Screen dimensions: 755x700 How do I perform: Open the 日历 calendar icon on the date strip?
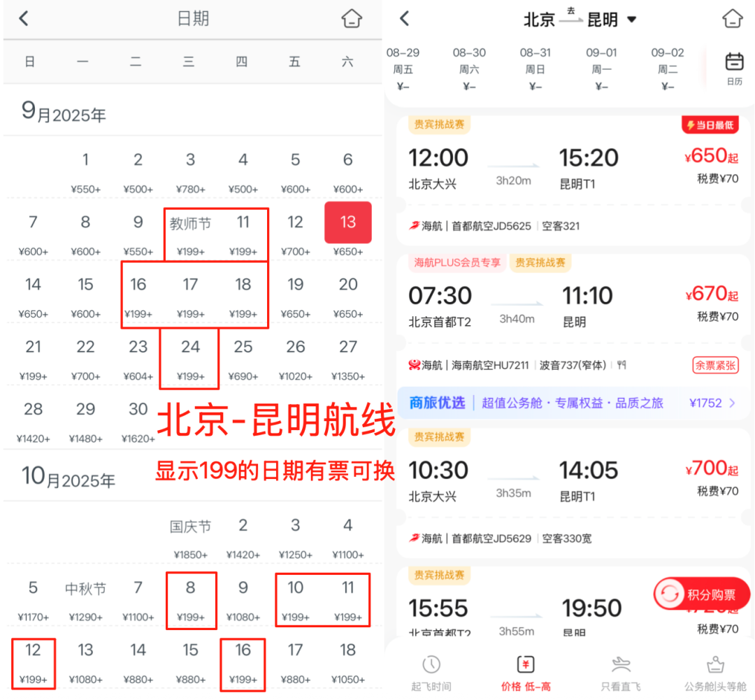point(734,62)
